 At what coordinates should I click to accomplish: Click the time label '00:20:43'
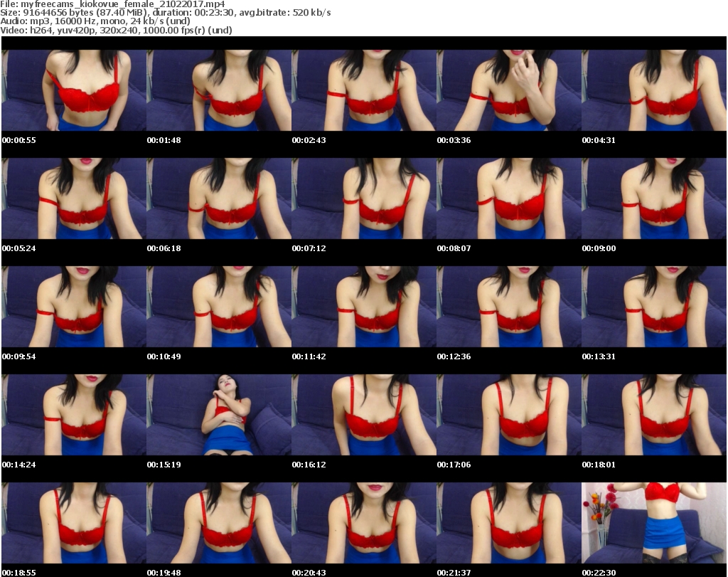[309, 573]
